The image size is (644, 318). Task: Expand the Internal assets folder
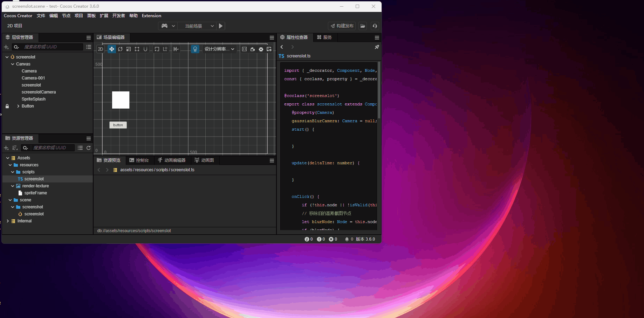click(8, 221)
